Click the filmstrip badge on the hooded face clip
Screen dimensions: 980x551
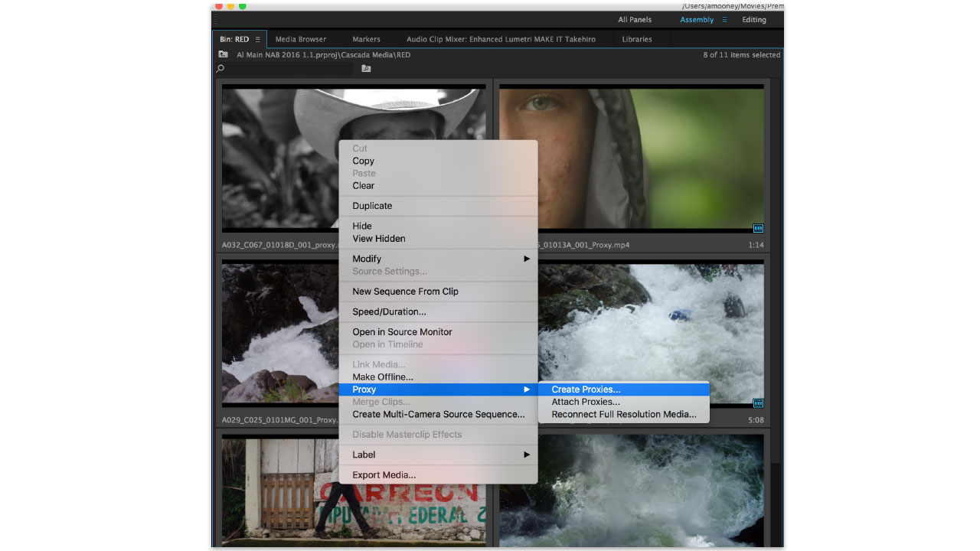click(x=758, y=228)
